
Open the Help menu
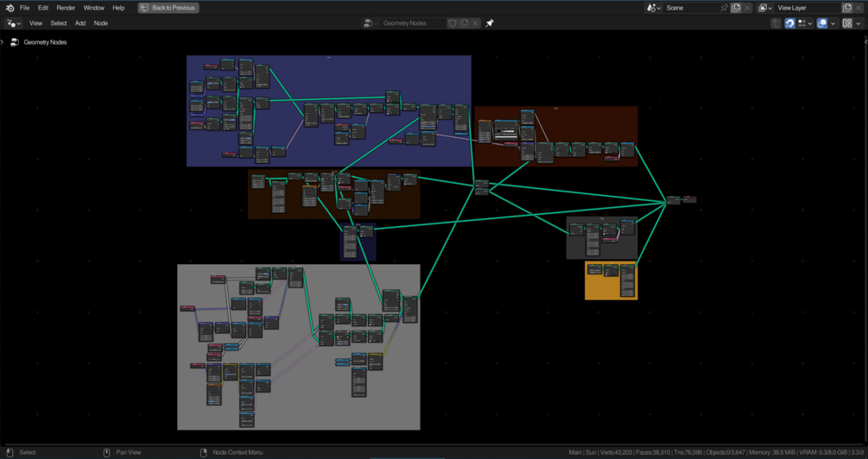118,8
